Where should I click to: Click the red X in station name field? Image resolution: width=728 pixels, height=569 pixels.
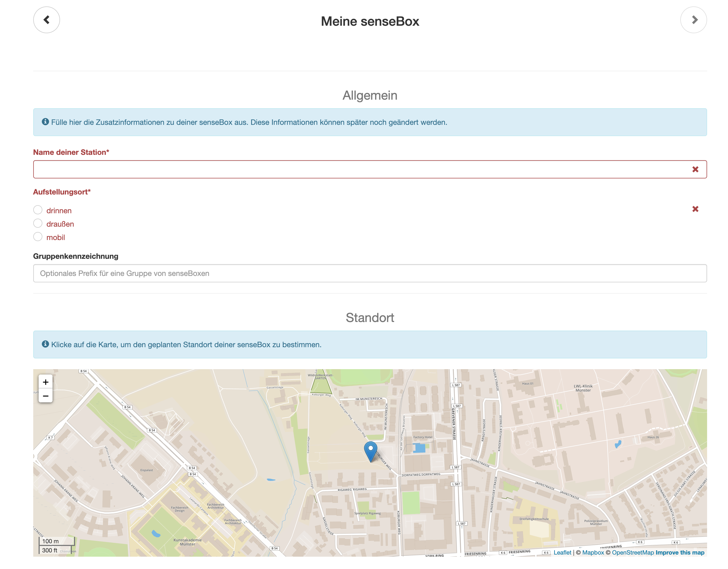[x=695, y=169]
